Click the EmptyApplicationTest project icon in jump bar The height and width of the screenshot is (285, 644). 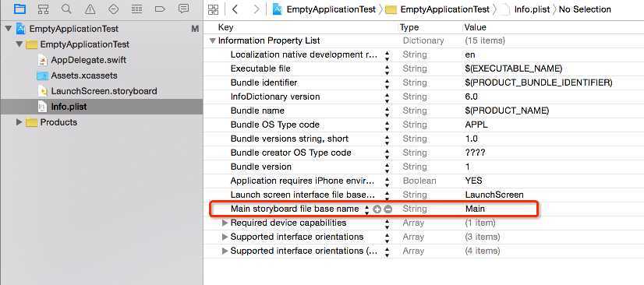(x=278, y=9)
